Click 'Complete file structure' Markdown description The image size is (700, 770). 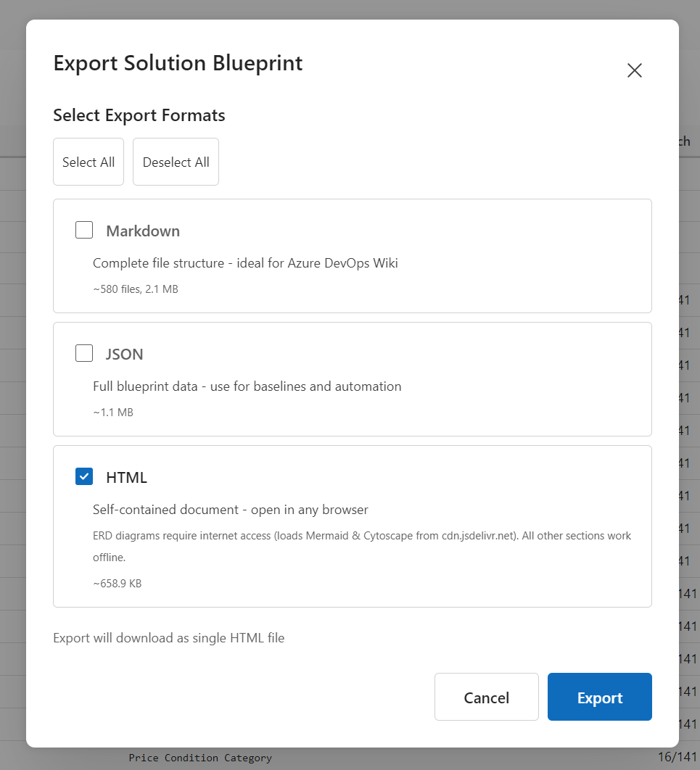point(245,263)
